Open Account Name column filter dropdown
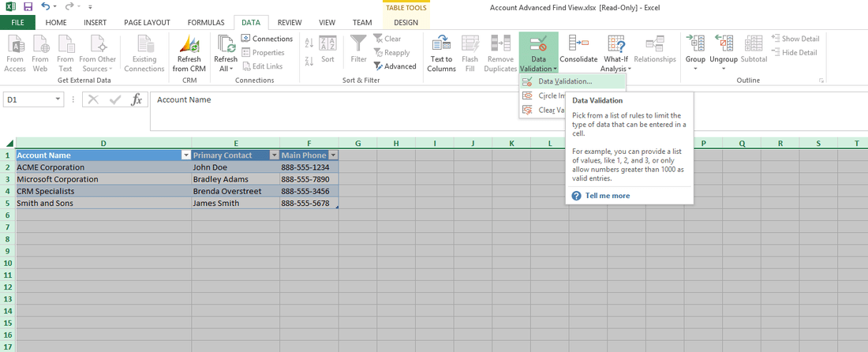Viewport: 868px width, 352px height. (x=186, y=155)
